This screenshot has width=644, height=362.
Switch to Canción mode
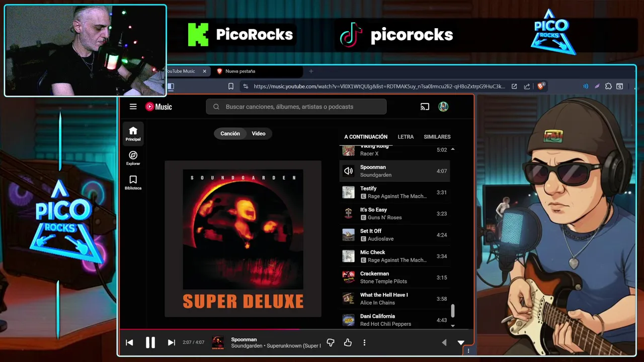coord(230,133)
